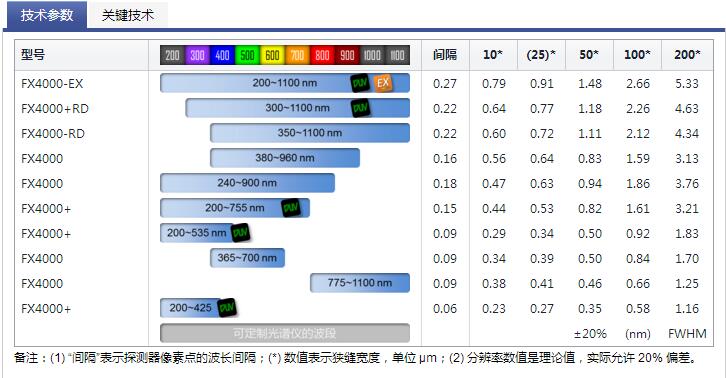This screenshot has width=726, height=378.
Task: Click the 775~1100 nm wavelength bar
Action: [x=360, y=283]
